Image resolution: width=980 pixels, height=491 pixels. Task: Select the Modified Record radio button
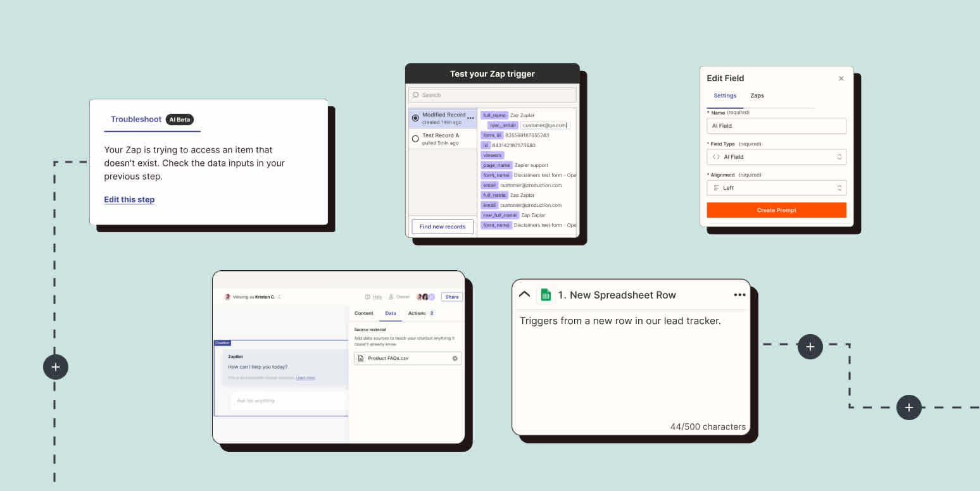pos(417,117)
